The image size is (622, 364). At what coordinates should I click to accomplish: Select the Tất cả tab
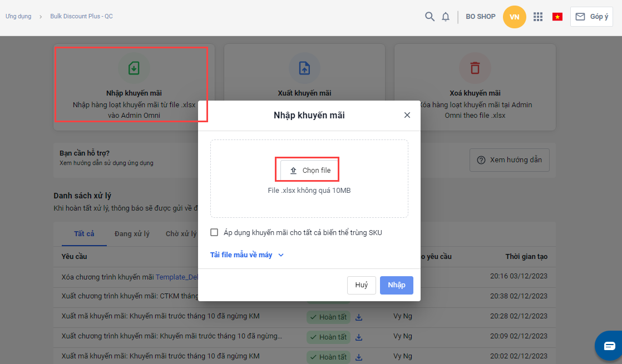pos(84,234)
